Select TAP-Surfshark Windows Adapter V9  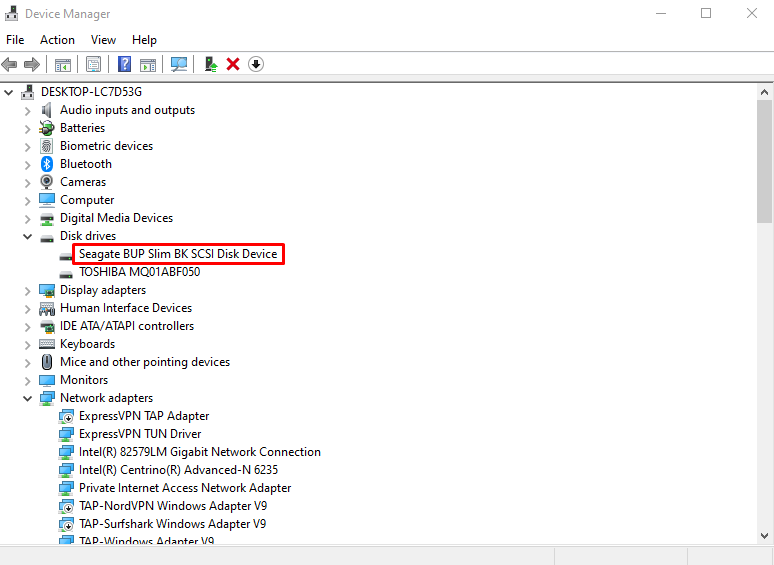(173, 524)
